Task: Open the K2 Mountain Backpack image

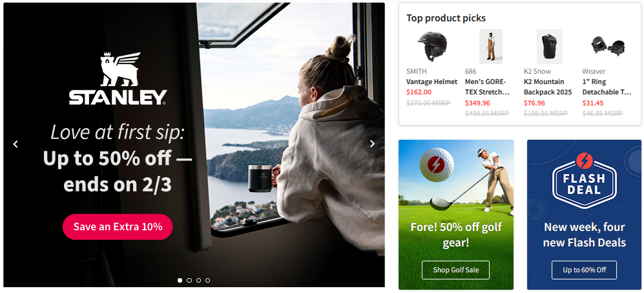Action: point(549,46)
